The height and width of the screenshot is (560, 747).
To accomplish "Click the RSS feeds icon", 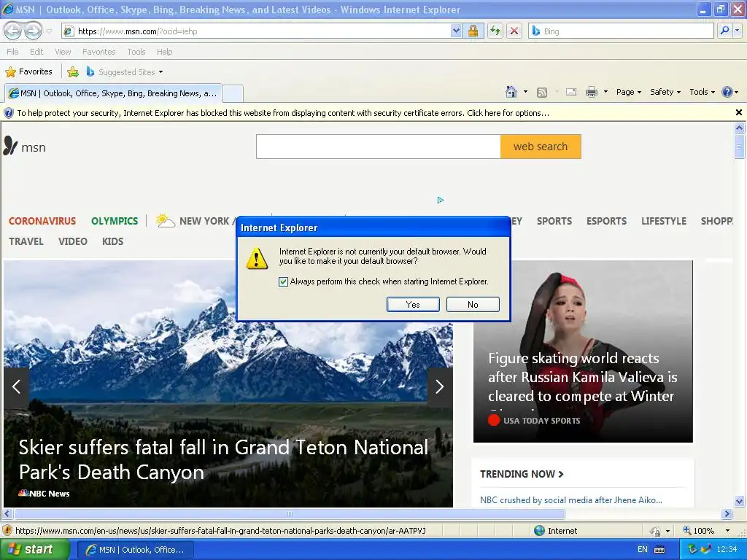I will [542, 93].
